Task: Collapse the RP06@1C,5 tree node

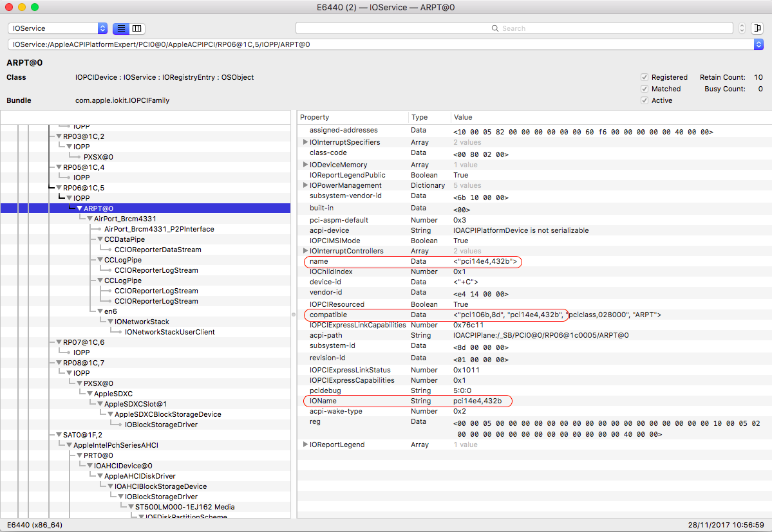Action: (59, 188)
